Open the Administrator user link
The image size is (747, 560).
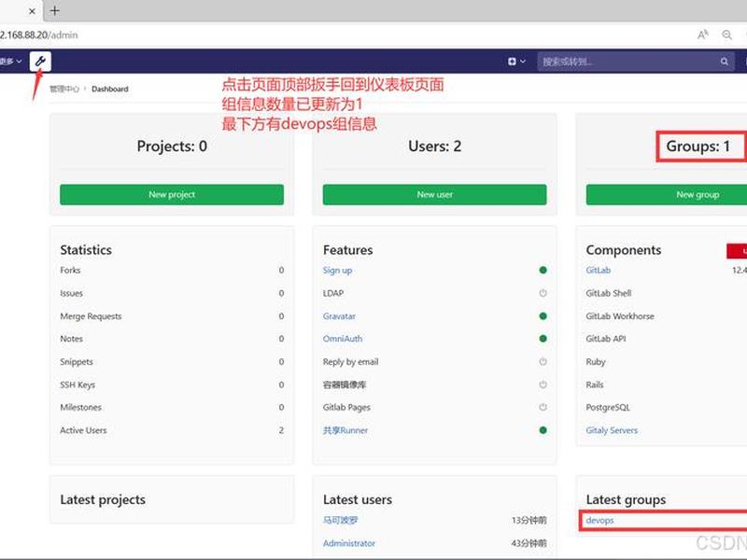pyautogui.click(x=349, y=543)
